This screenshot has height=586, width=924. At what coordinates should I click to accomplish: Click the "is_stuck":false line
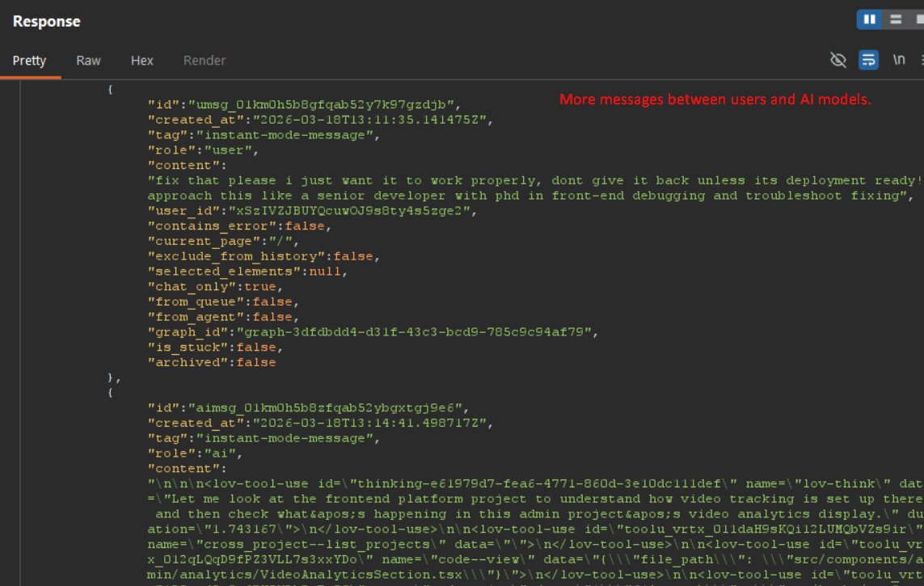(x=216, y=348)
